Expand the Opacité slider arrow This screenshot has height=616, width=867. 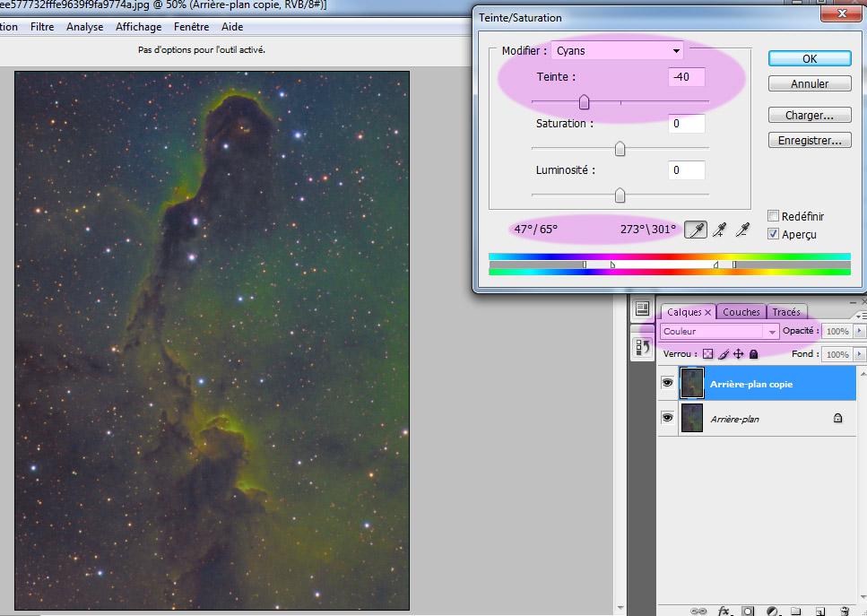[x=860, y=332]
